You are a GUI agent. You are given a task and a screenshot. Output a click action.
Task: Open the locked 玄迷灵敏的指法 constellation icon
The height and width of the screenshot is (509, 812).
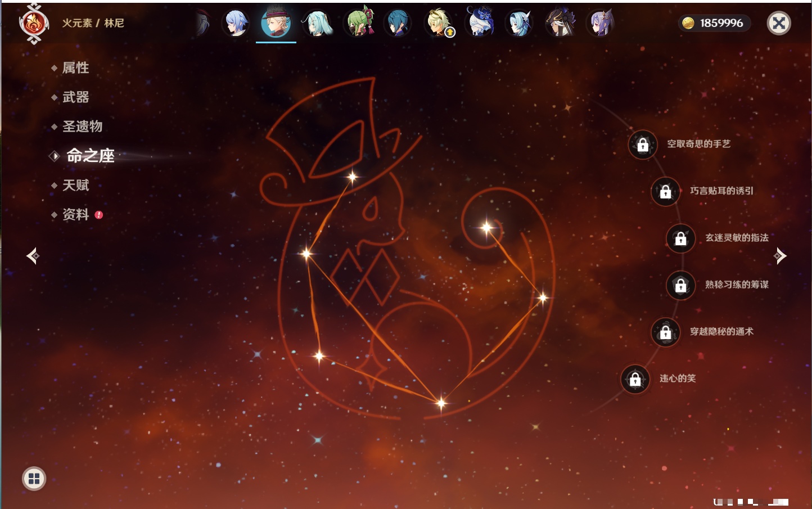pos(681,238)
